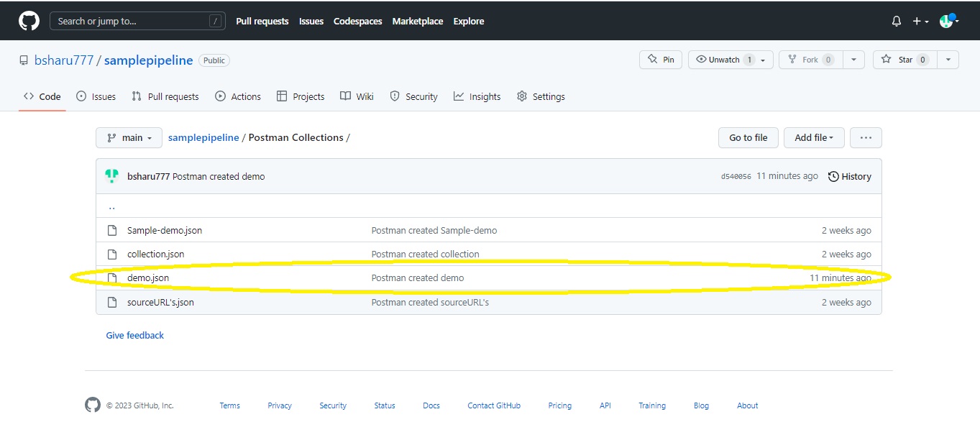Star the samplepipeline repository
The height and width of the screenshot is (445, 980).
coord(905,60)
